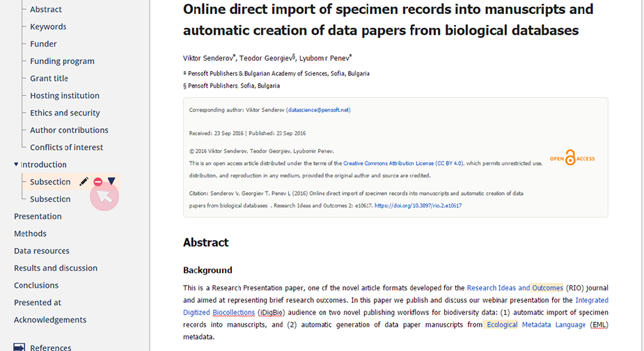Image resolution: width=644 pixels, height=351 pixels.
Task: Jump to Funding program section
Action: [x=62, y=61]
